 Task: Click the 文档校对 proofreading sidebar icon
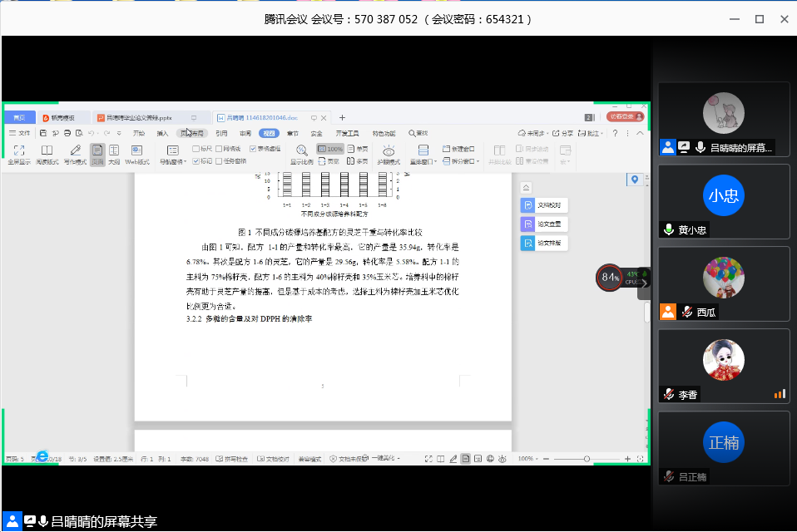[x=527, y=205]
